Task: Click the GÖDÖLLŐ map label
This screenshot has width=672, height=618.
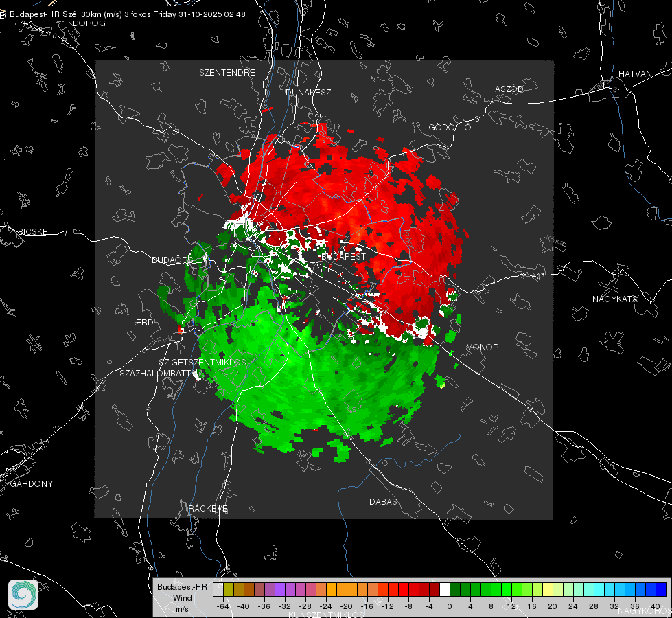Action: coord(450,127)
